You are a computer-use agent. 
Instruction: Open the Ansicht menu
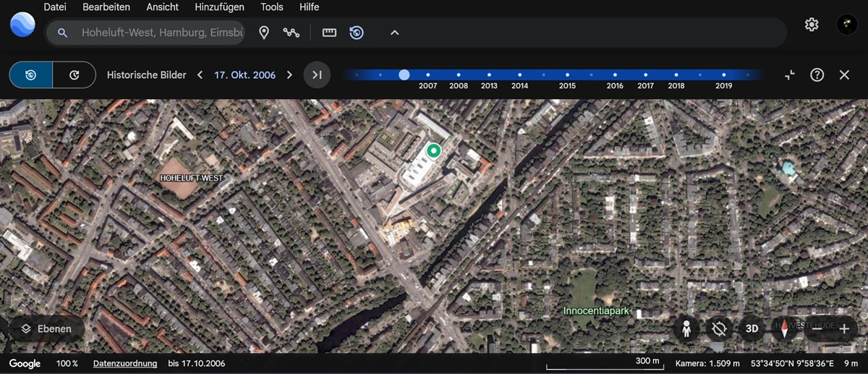(162, 7)
